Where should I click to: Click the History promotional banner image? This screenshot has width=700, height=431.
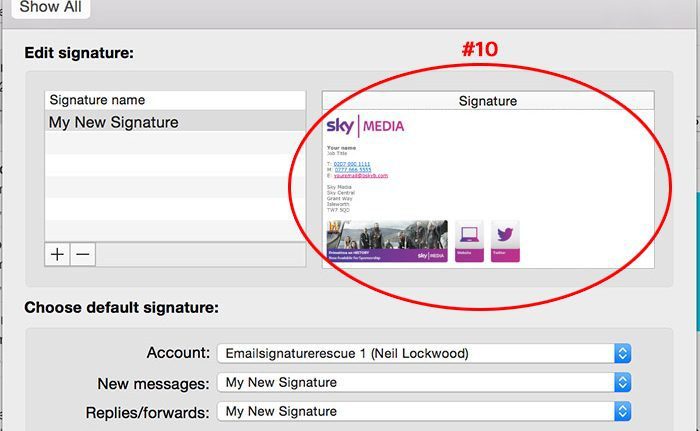(x=387, y=241)
